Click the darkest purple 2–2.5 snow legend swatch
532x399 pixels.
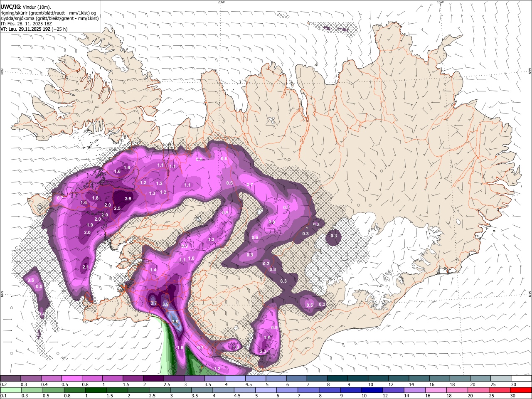(x=153, y=379)
